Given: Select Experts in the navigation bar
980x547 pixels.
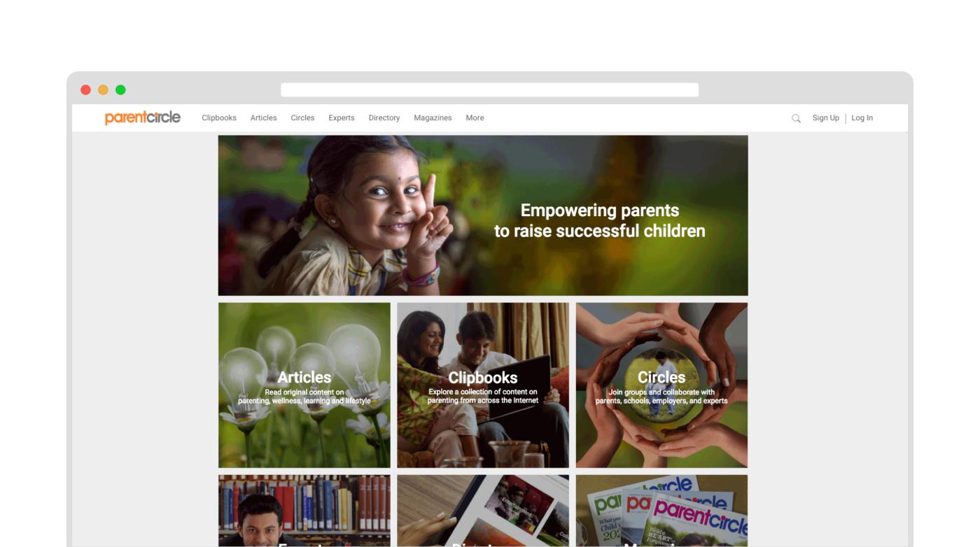Looking at the screenshot, I should click(x=342, y=118).
